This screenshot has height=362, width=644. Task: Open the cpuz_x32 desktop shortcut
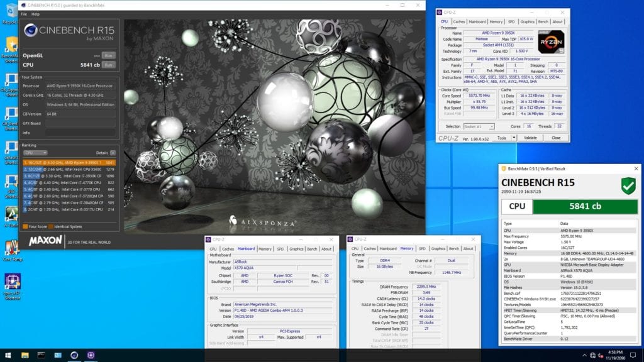click(x=13, y=287)
